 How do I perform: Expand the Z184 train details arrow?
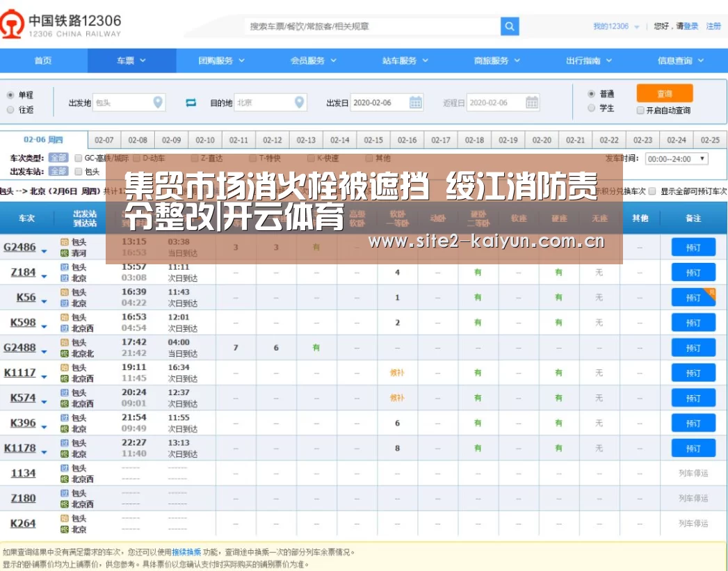click(44, 276)
